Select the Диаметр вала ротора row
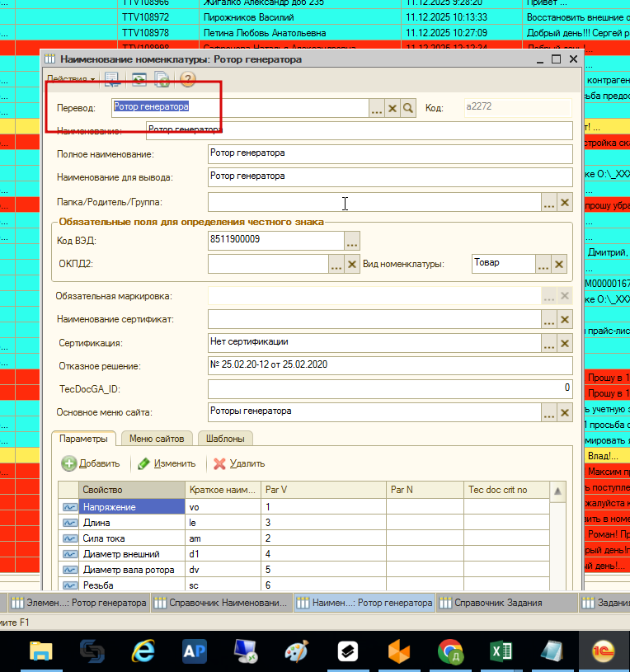 pos(303,570)
